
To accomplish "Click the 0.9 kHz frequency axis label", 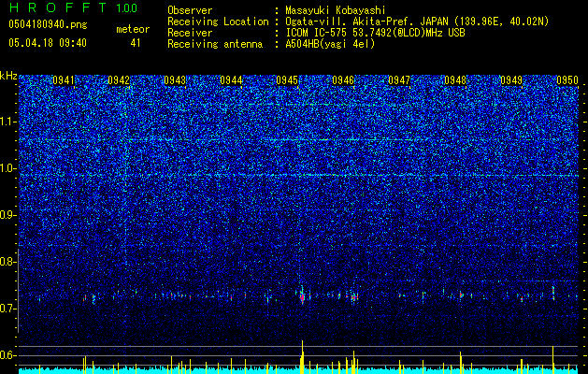I will tap(8, 215).
